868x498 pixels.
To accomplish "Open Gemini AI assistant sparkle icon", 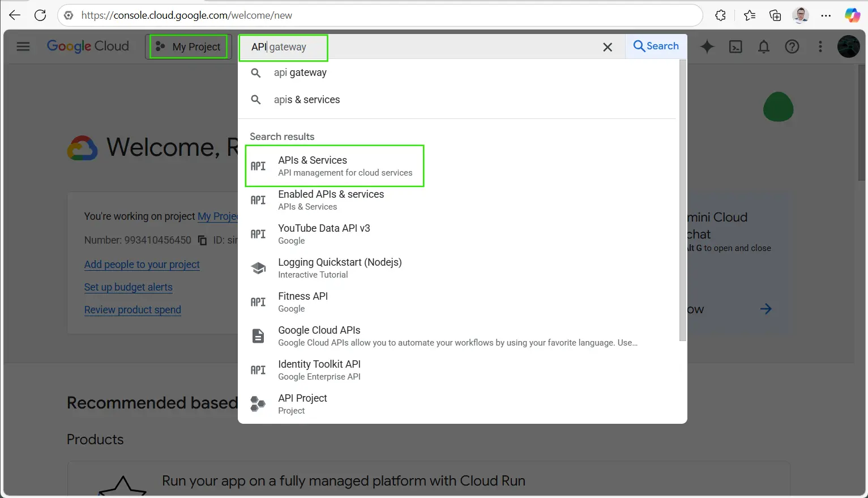I will [x=707, y=46].
